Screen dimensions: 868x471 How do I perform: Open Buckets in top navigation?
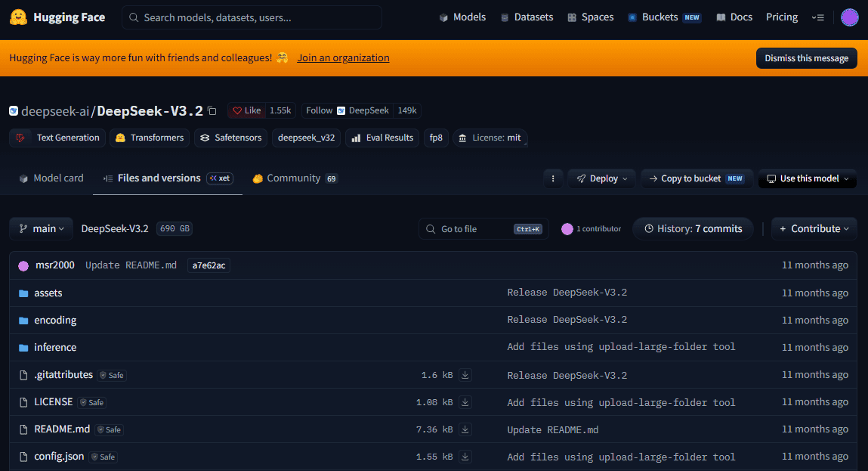(664, 17)
